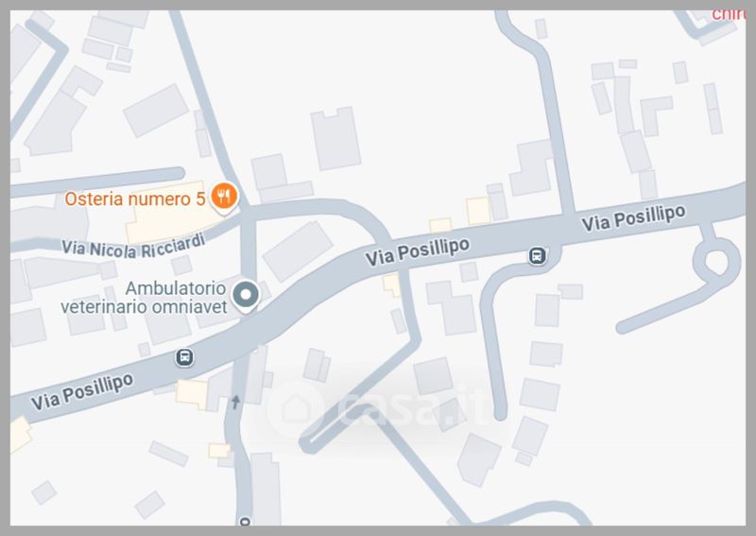This screenshot has width=756, height=536.
Task: Click the one-way arrow on the south road
Action: click(235, 402)
